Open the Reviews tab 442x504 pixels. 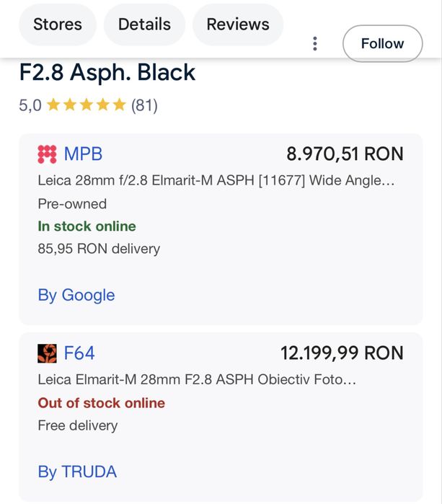(x=238, y=24)
